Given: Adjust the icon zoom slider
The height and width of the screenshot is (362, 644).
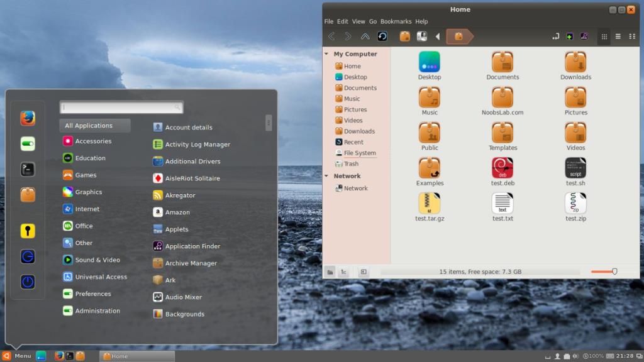Looking at the screenshot, I should (614, 271).
